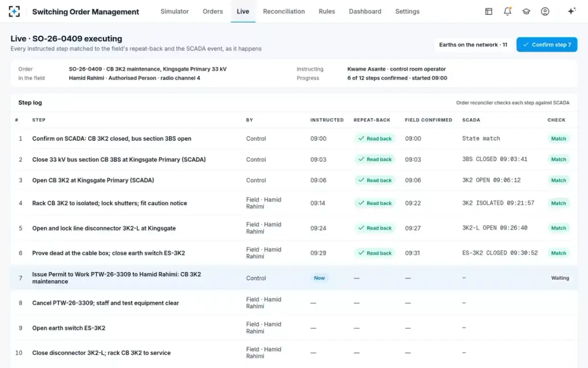This screenshot has width=588, height=368.
Task: Click the Match badge for 3K2 OPEN row
Action: click(x=559, y=181)
